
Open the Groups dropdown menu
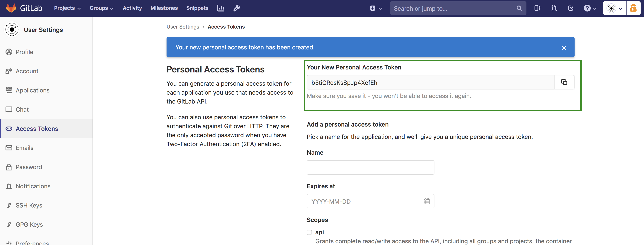[101, 8]
